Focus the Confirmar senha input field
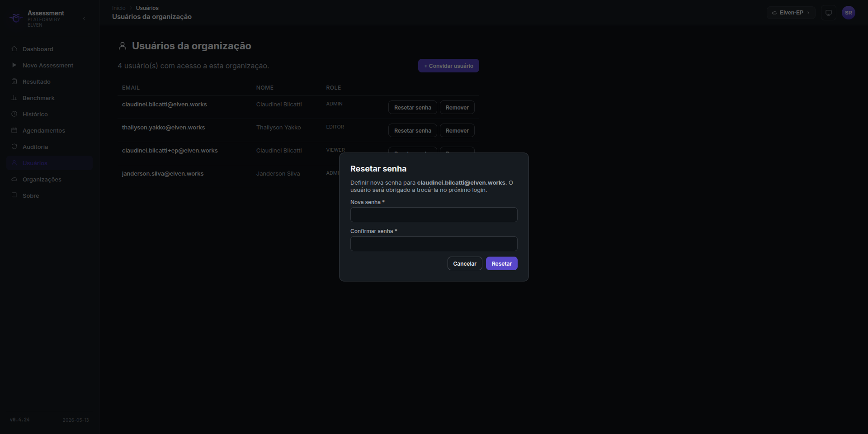 434,243
